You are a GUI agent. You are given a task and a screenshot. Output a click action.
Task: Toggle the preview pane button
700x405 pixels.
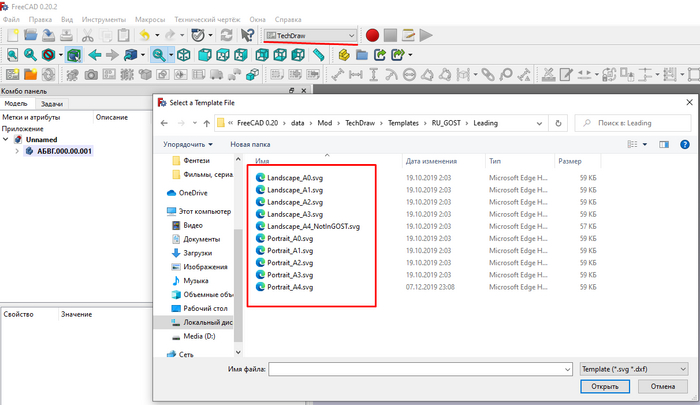[x=663, y=144]
